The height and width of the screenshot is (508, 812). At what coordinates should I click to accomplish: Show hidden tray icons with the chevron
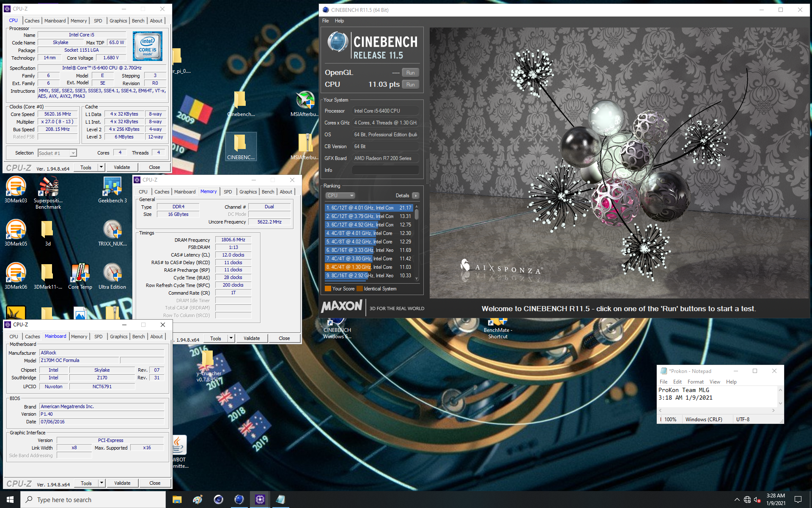point(737,500)
